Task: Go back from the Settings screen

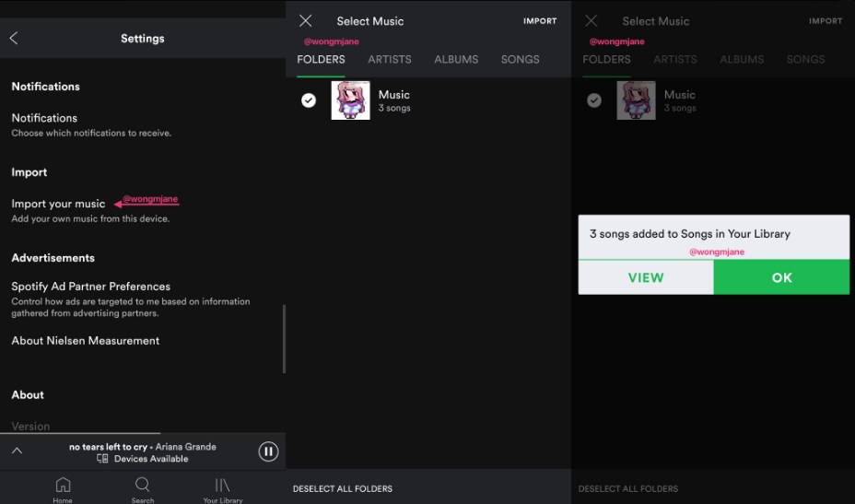Action: pyautogui.click(x=14, y=39)
